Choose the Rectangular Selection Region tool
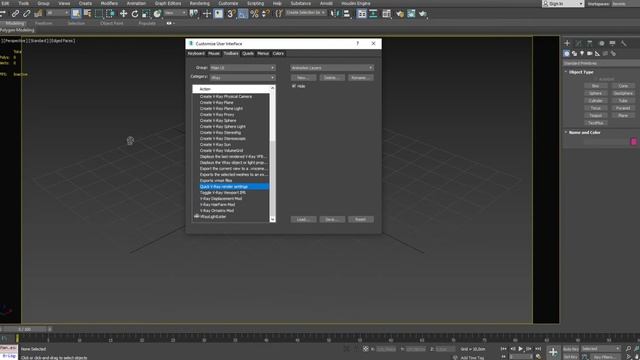Viewport: 640px width, 360px height. pos(98,14)
